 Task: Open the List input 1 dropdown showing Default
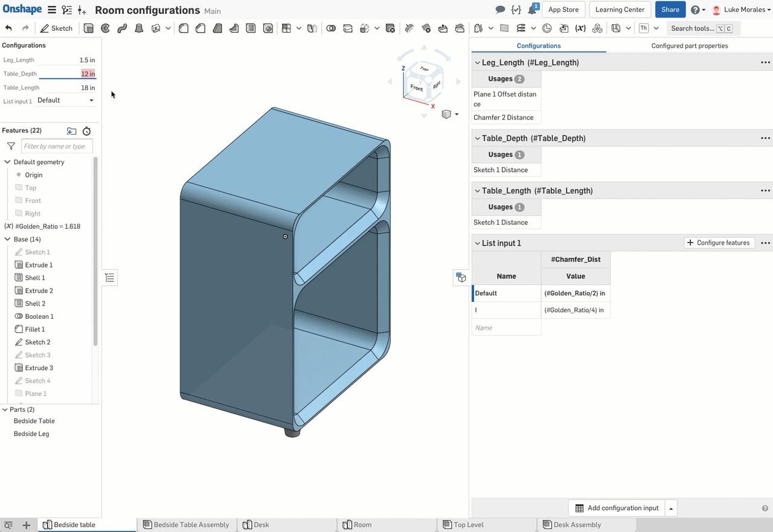(x=65, y=100)
